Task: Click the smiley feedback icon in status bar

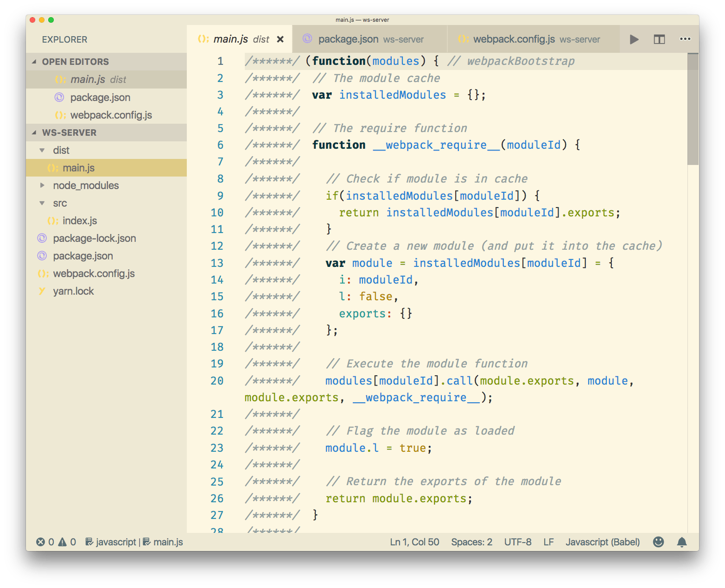Action: tap(658, 542)
